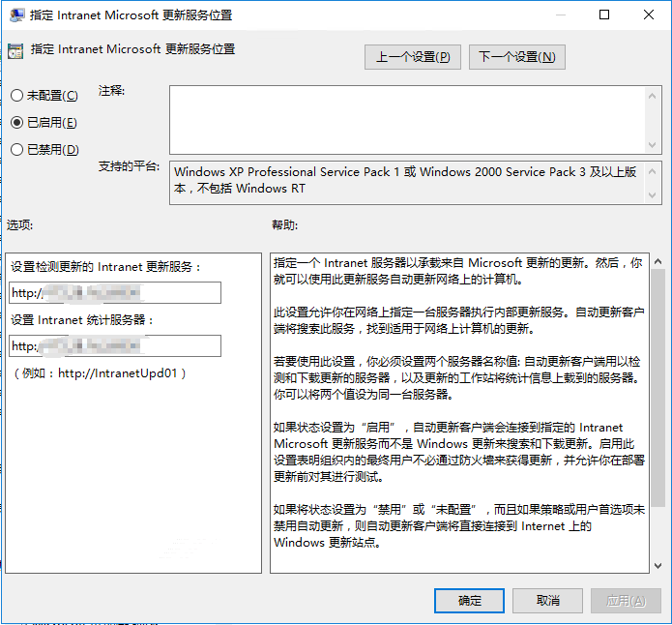Click the Intranet 统计服务器 URL field
Viewport: 672px width, 625px height.
pyautogui.click(x=115, y=345)
